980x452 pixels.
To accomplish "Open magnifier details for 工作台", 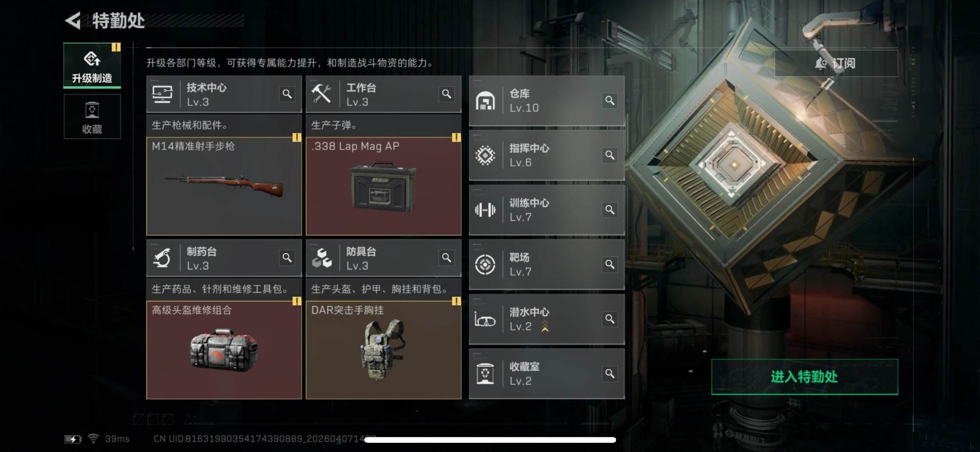I will tap(447, 94).
